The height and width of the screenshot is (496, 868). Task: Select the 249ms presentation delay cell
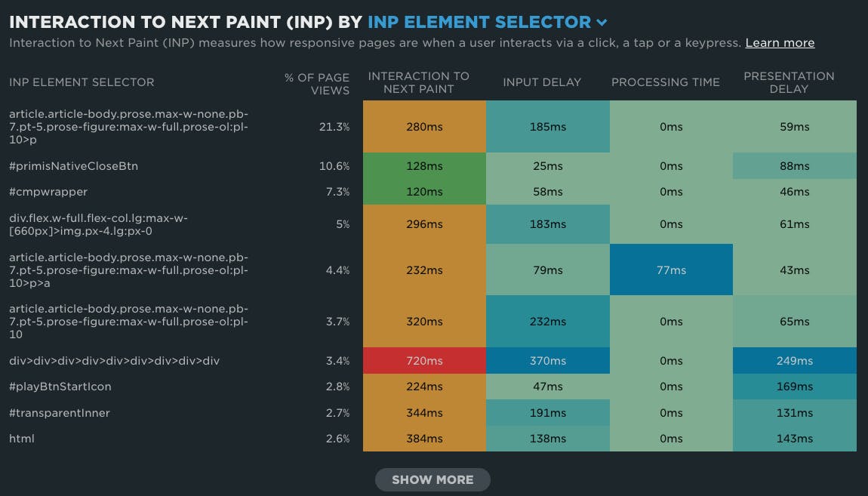[794, 361]
